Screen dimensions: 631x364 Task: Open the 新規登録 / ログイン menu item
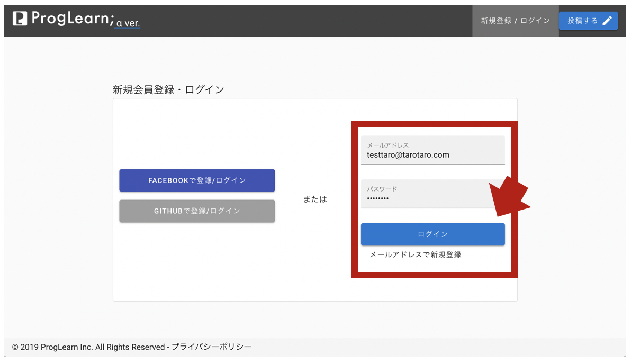click(515, 21)
